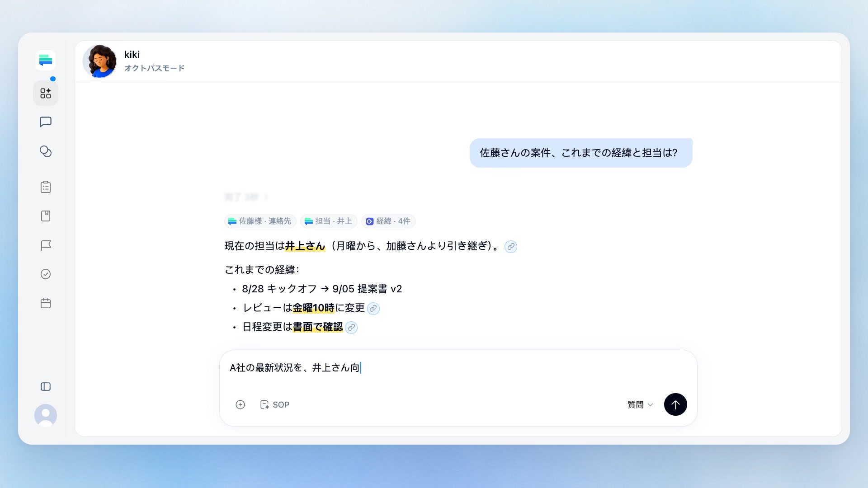Open source link after 井上さん sentence
868x488 pixels.
[x=511, y=246]
